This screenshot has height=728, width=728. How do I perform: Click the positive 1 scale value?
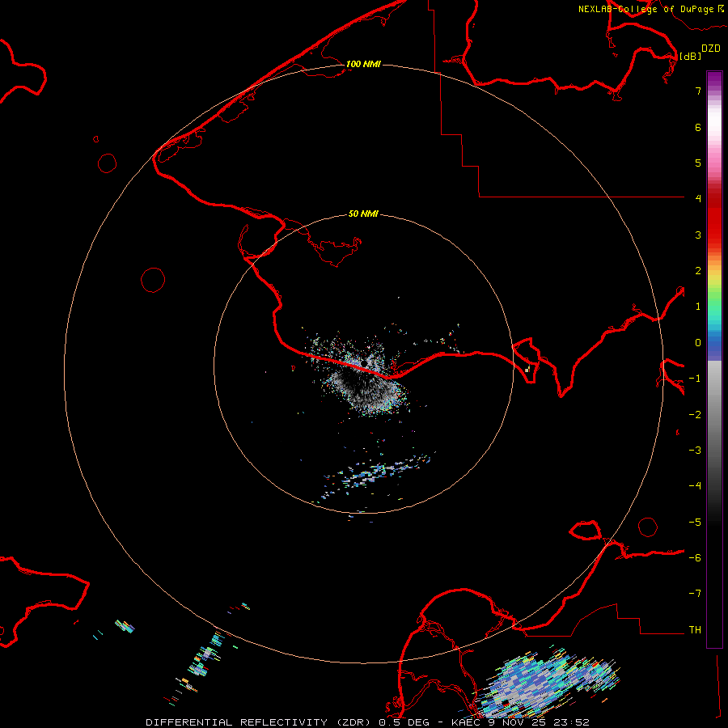pos(698,307)
